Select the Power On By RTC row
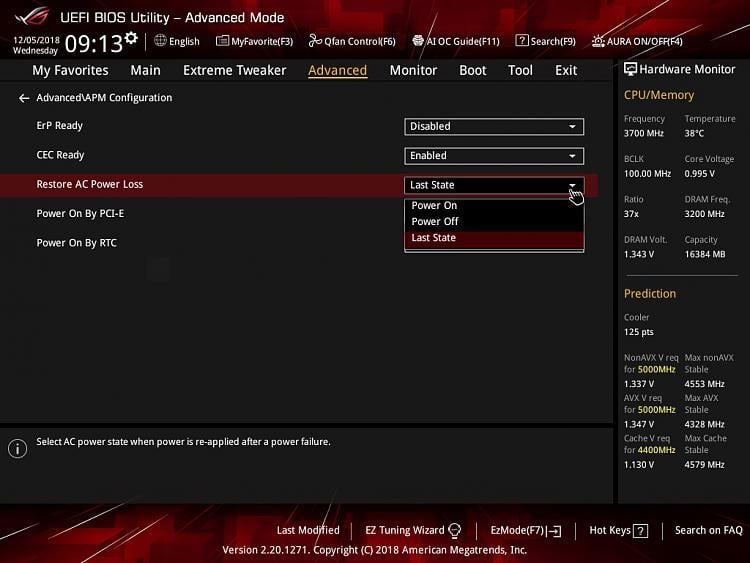 (x=299, y=243)
